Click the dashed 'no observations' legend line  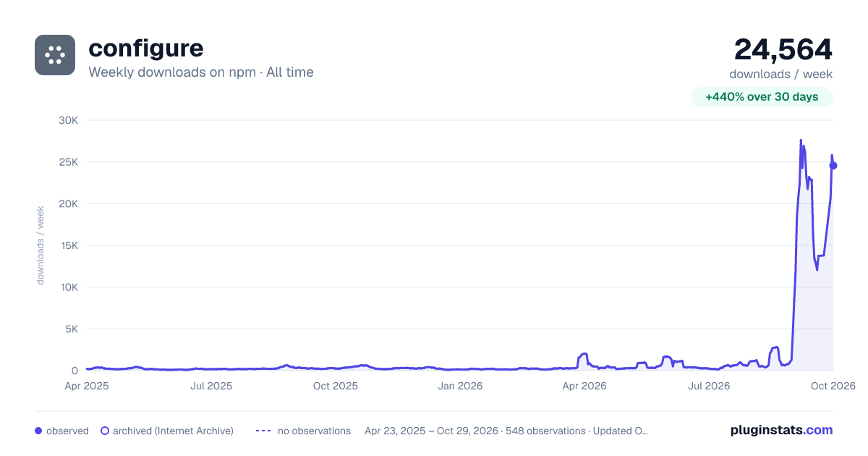pyautogui.click(x=263, y=431)
